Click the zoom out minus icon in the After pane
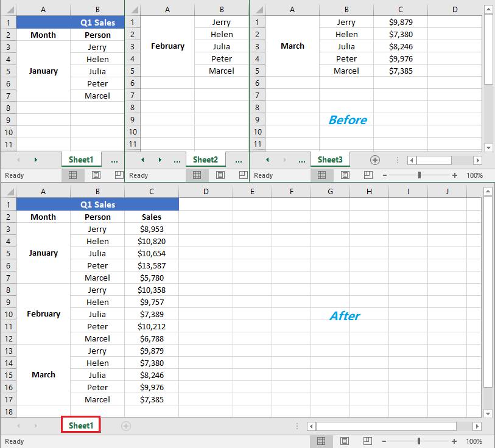This screenshot has height=448, width=495. (384, 441)
